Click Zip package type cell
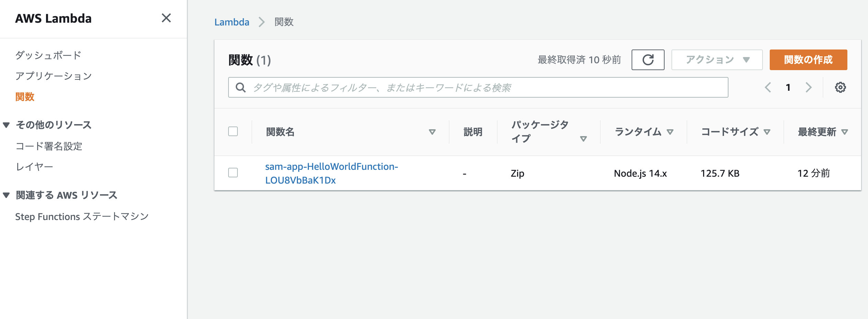The image size is (868, 319). tap(518, 173)
